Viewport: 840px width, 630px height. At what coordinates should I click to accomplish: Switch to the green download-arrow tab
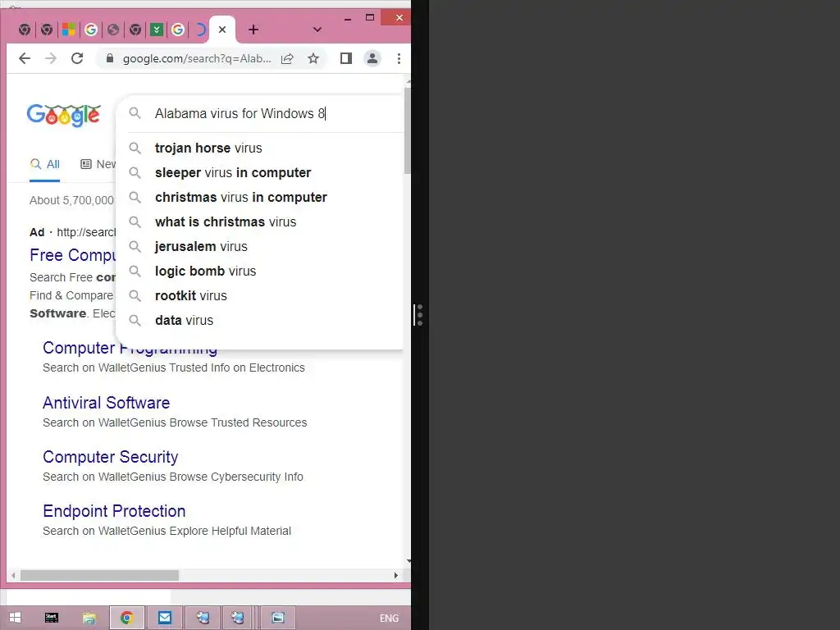coord(157,30)
